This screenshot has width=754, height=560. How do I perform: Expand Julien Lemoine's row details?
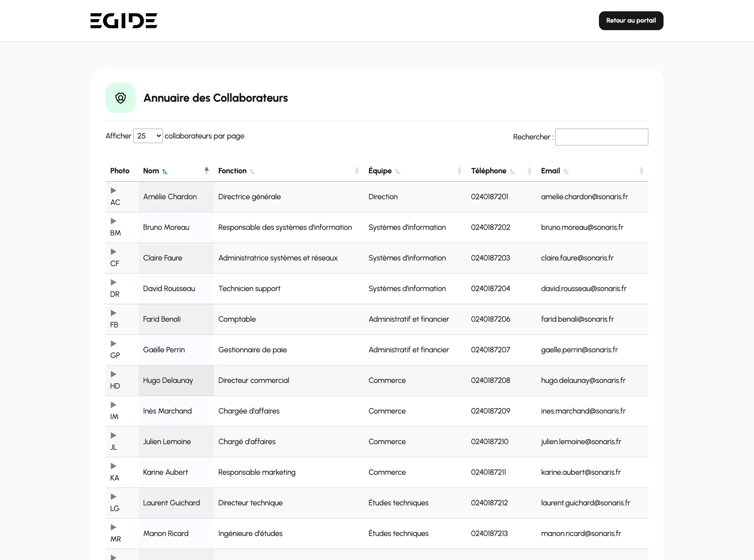(x=113, y=435)
